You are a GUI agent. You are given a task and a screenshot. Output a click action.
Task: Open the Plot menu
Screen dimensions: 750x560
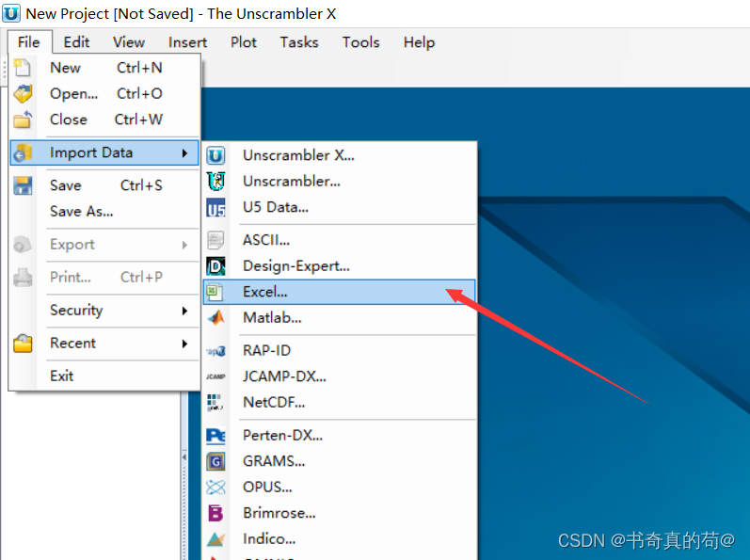click(244, 42)
